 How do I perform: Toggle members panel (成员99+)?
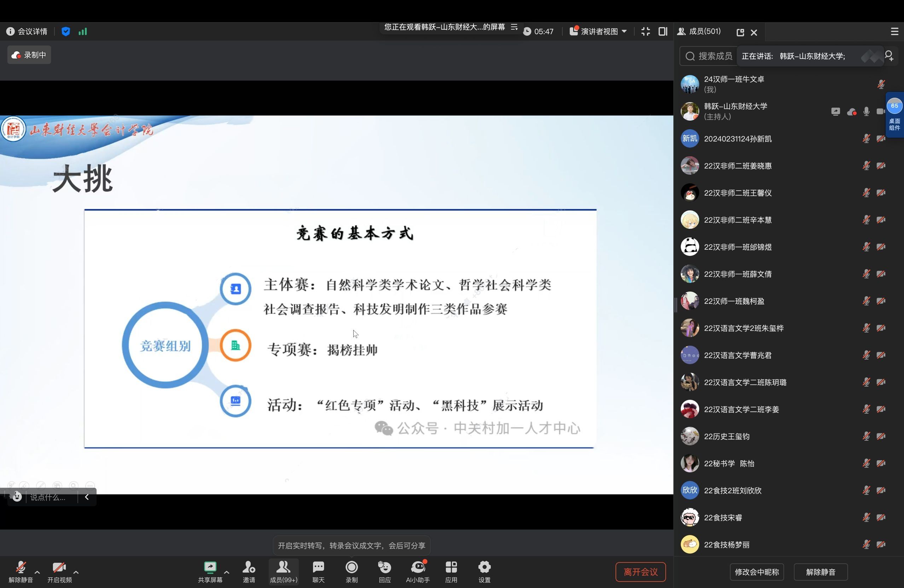point(283,571)
